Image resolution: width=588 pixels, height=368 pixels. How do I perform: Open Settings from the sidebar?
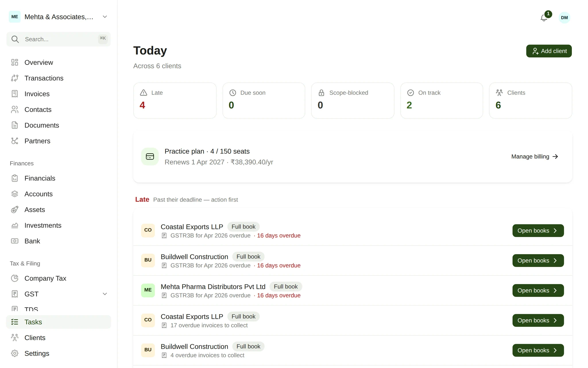(x=59, y=353)
